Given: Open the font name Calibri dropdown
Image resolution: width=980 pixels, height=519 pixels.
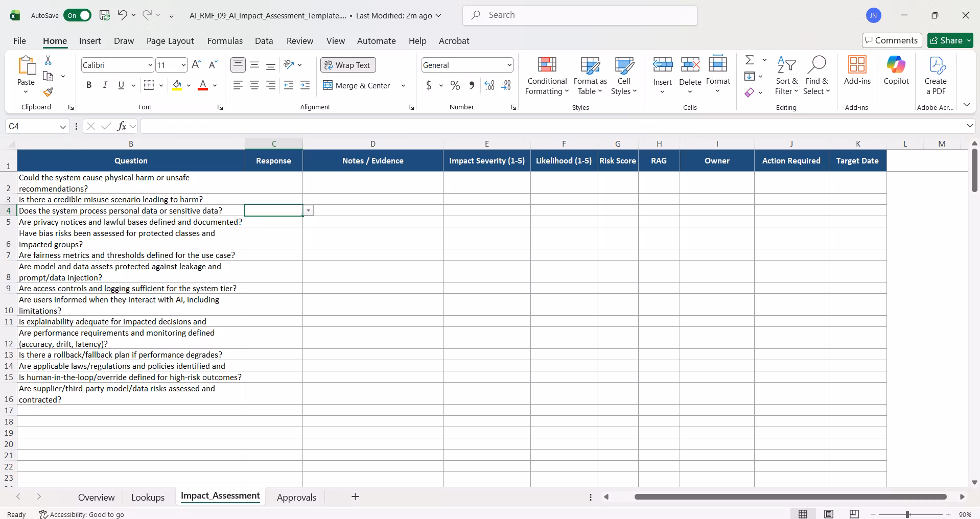Looking at the screenshot, I should click(150, 65).
